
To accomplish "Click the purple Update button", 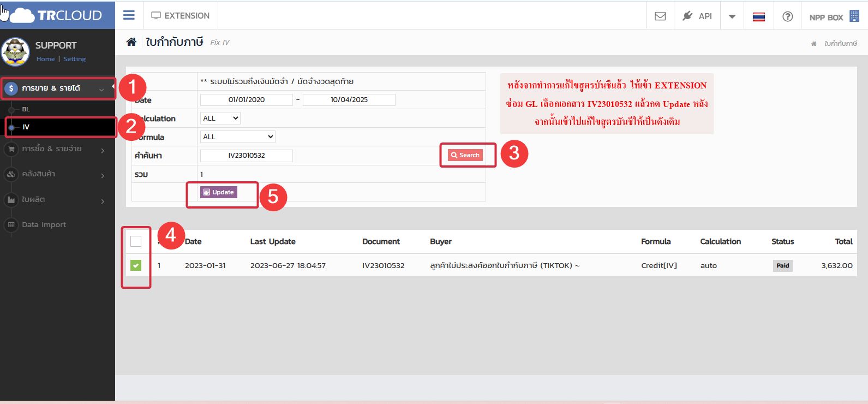I will 219,192.
